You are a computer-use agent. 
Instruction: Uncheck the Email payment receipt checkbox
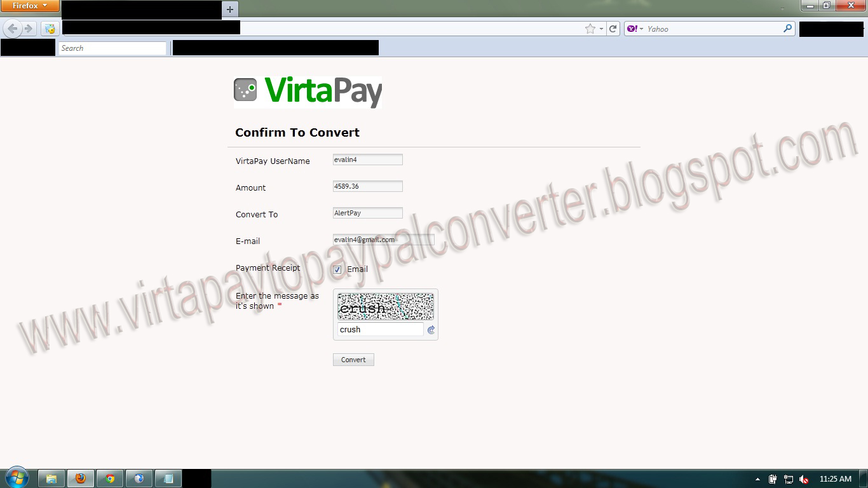[337, 269]
